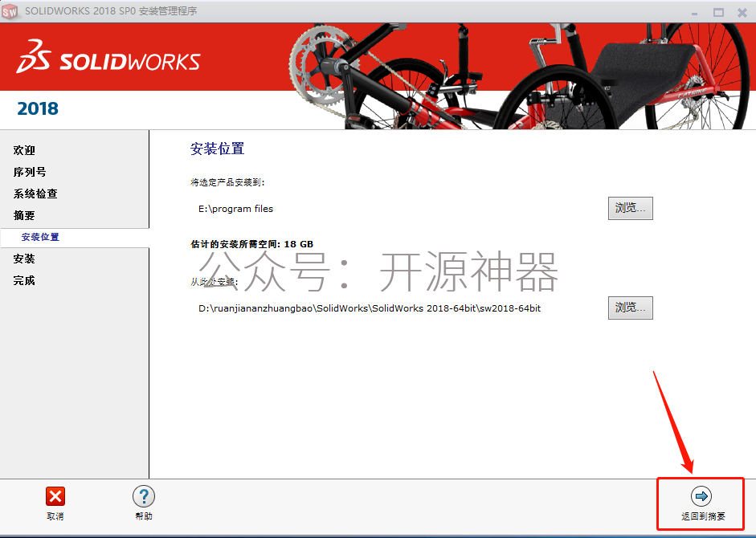Browse for the sw2018-64bit source folder

point(630,308)
